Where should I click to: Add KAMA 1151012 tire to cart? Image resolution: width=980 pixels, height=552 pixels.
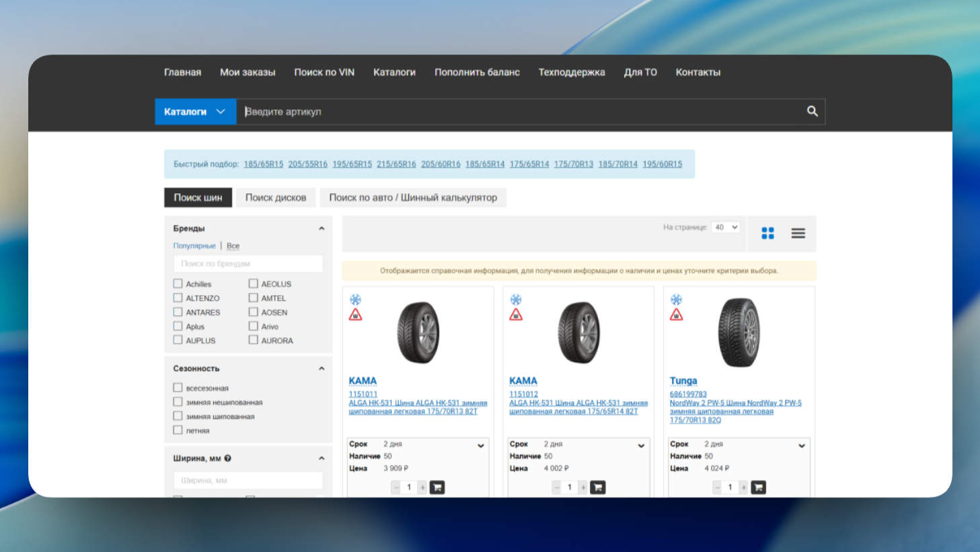tap(598, 487)
